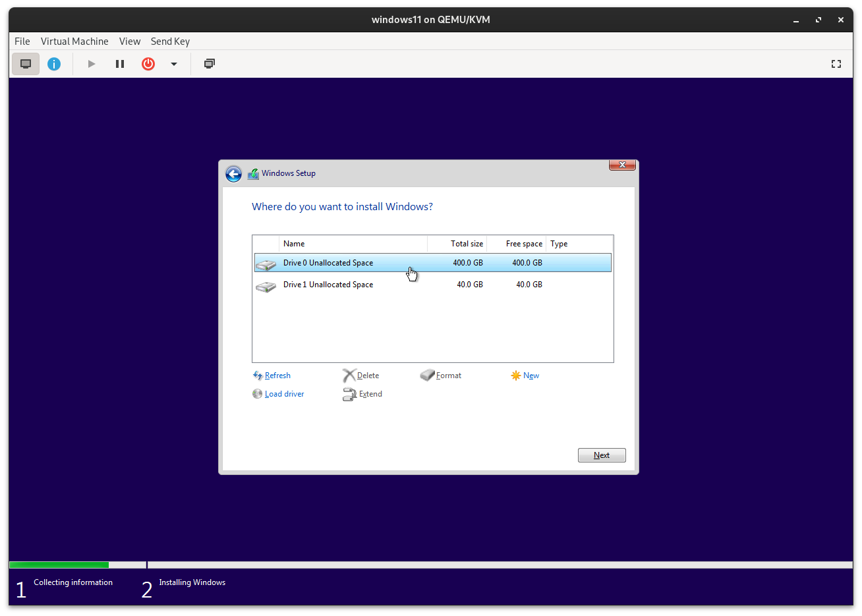Viewport: 862px width, 616px height.
Task: Expand the shutdown options dropdown arrow
Action: pos(174,64)
